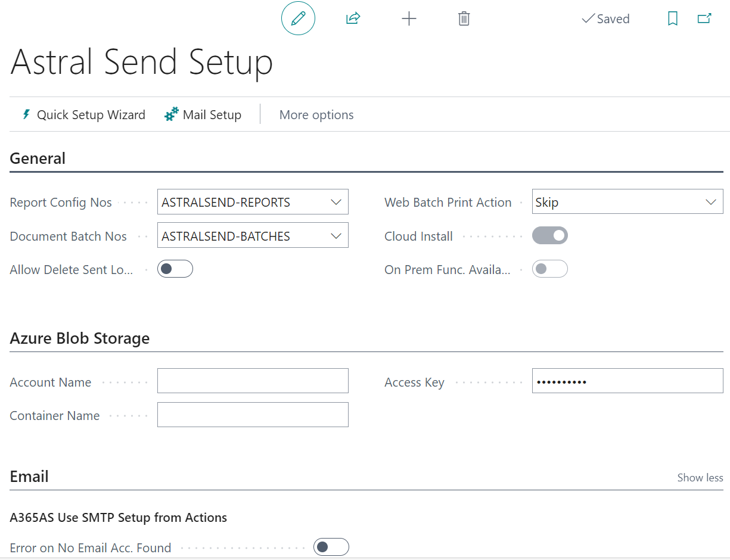Viewport: 730px width, 560px height.
Task: Click the pencil edit icon
Action: [298, 19]
